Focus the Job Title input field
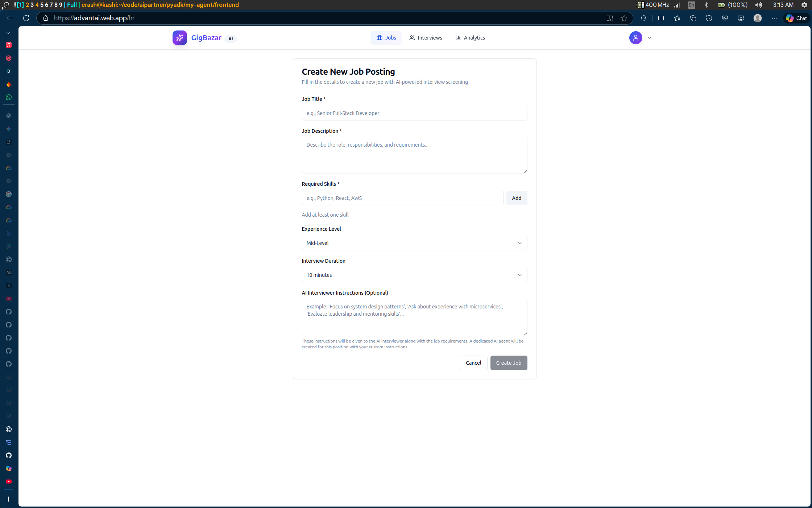This screenshot has width=812, height=508. pos(414,113)
